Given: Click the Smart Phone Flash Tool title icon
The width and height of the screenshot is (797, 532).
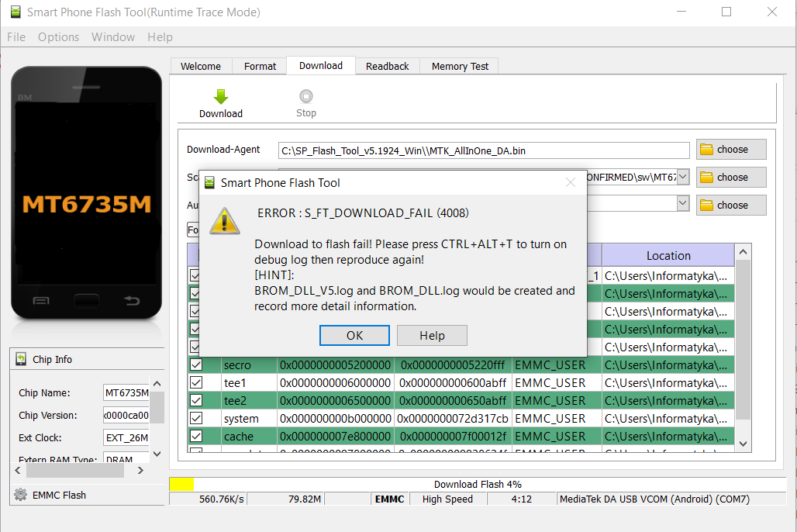Looking at the screenshot, I should 16,12.
